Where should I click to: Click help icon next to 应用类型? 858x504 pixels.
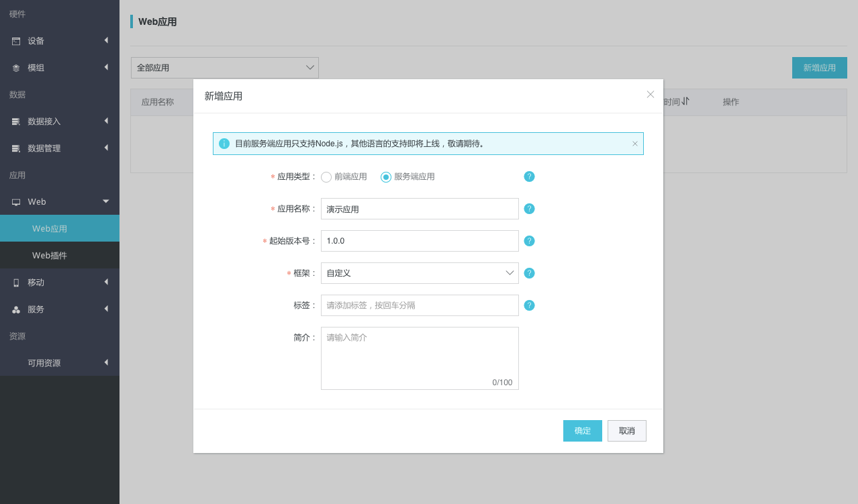point(529,177)
